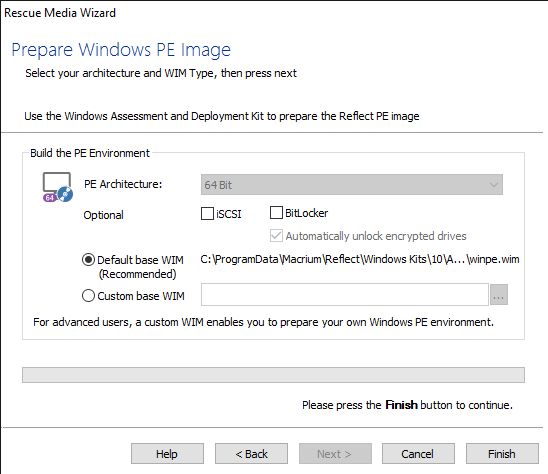548x474 pixels.
Task: Click the Help button
Action: point(167,454)
